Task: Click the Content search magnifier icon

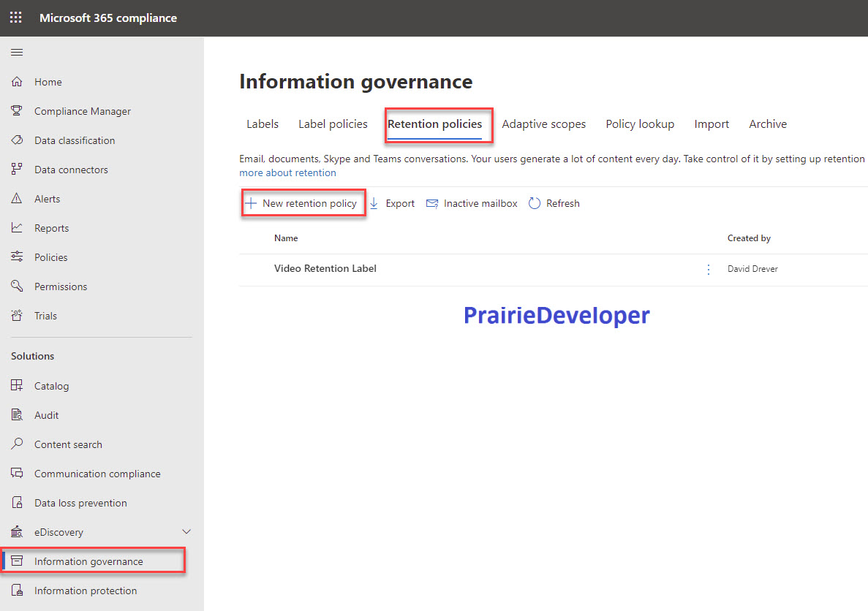Action: pos(17,444)
